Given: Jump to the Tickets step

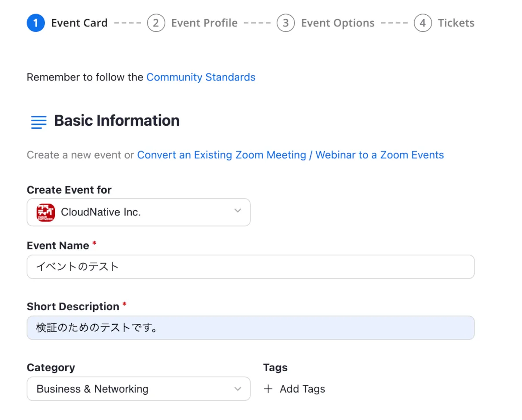Looking at the screenshot, I should [x=456, y=23].
